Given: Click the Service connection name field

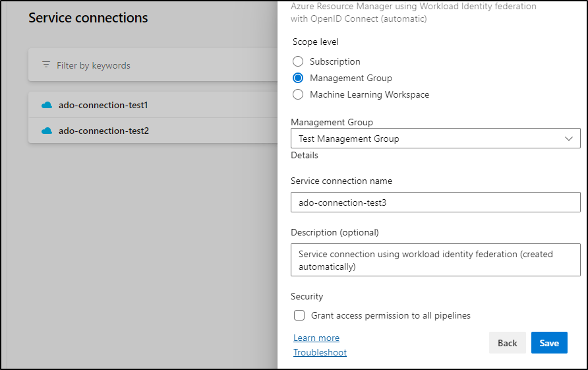Looking at the screenshot, I should (435, 202).
